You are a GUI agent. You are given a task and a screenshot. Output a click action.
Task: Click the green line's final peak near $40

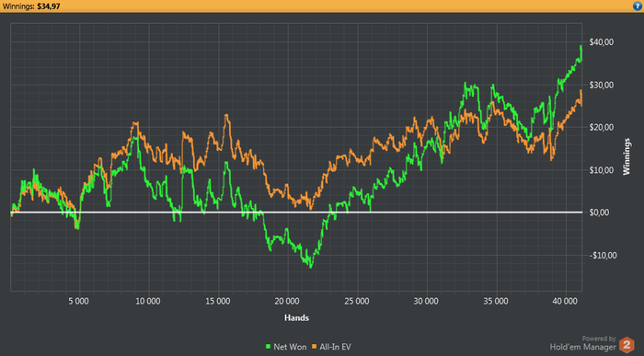pos(581,46)
